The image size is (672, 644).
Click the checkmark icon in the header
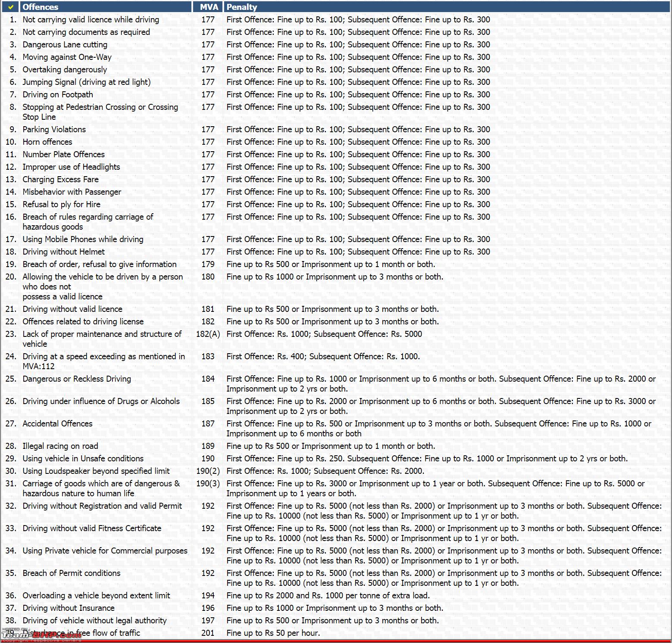click(x=11, y=7)
